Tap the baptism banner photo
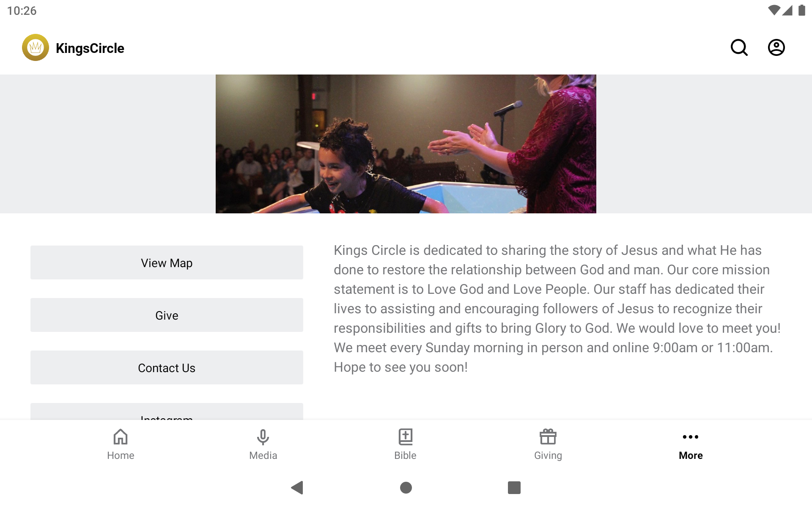This screenshot has height=508, width=812. click(406, 144)
